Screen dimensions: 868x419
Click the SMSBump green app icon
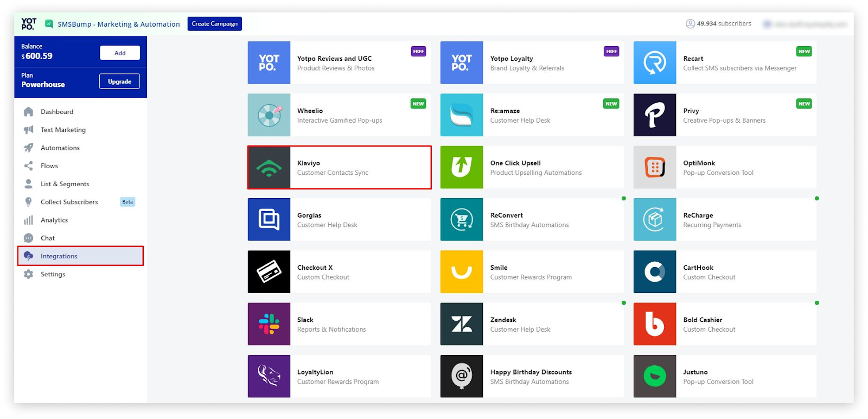(49, 24)
